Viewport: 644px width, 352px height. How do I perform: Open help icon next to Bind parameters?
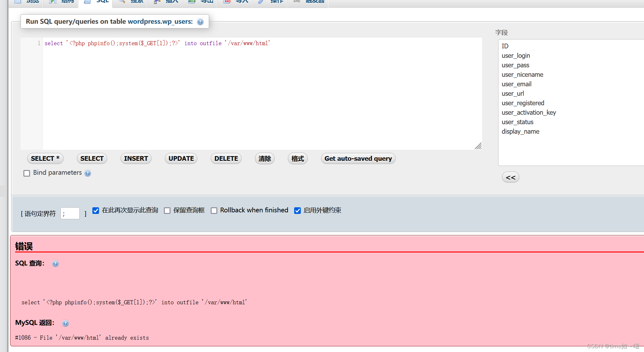[88, 173]
